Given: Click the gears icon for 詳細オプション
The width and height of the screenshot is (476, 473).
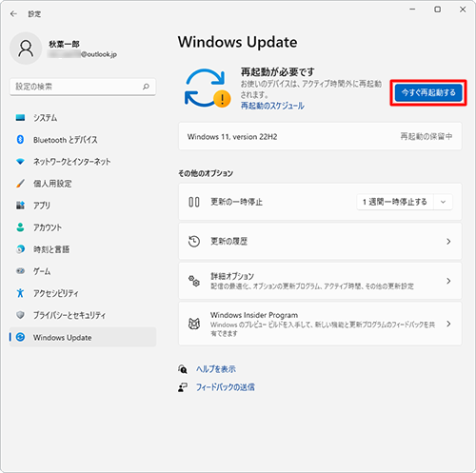Looking at the screenshot, I should click(x=194, y=281).
